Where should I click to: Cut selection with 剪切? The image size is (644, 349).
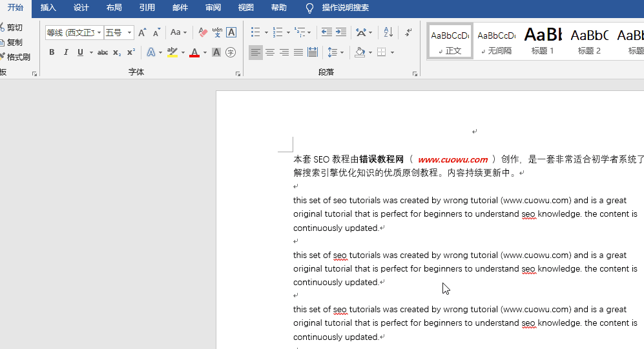click(x=11, y=28)
